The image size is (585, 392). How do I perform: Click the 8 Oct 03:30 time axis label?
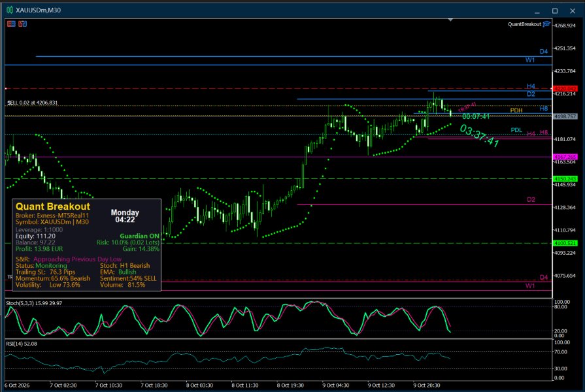[x=199, y=385]
